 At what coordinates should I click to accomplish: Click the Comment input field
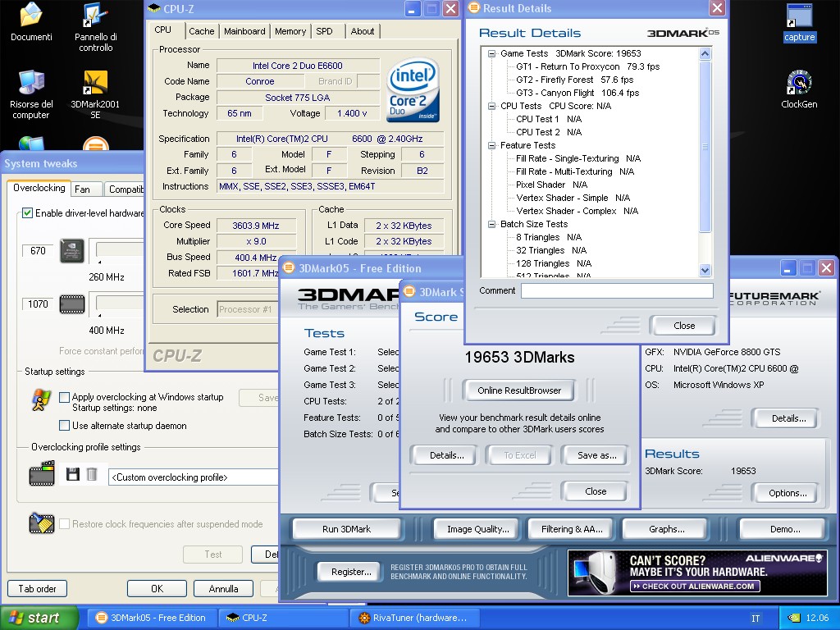(x=617, y=290)
